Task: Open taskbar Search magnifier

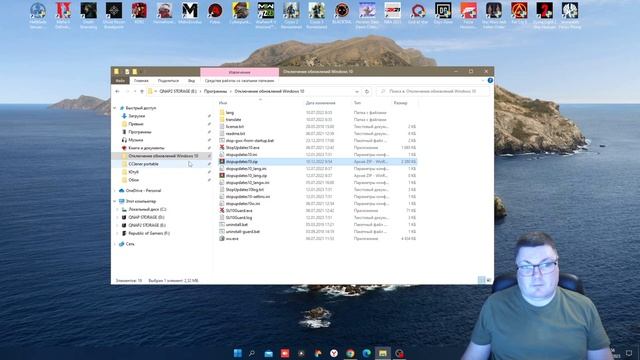Action: [x=252, y=353]
